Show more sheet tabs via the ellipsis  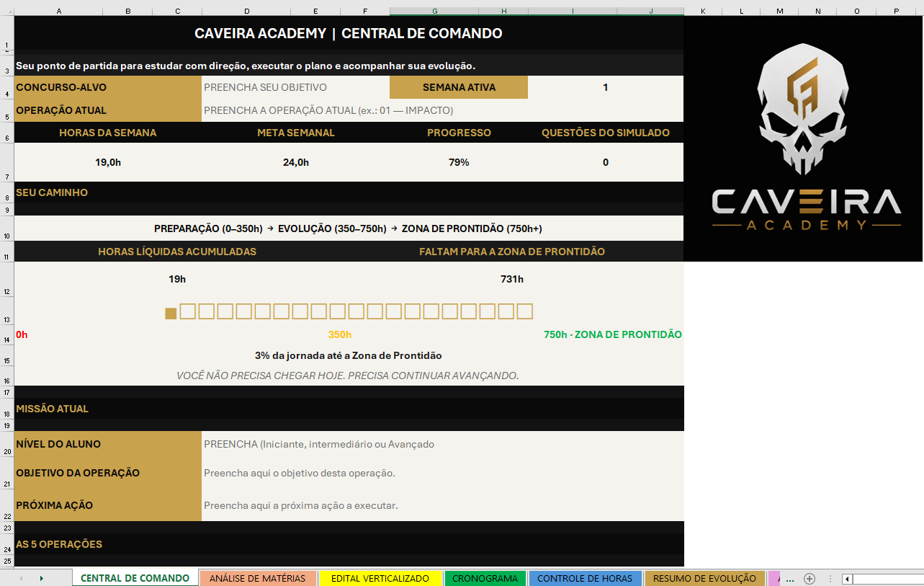pyautogui.click(x=790, y=579)
